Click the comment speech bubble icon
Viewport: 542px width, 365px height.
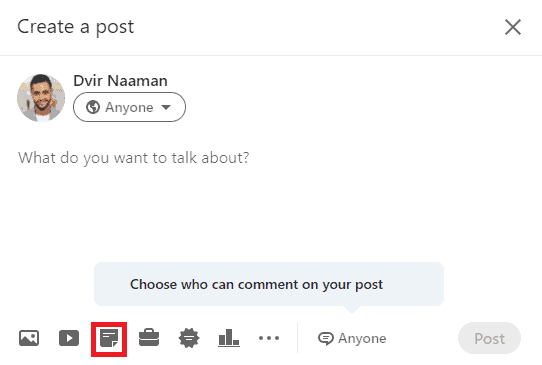pyautogui.click(x=326, y=338)
